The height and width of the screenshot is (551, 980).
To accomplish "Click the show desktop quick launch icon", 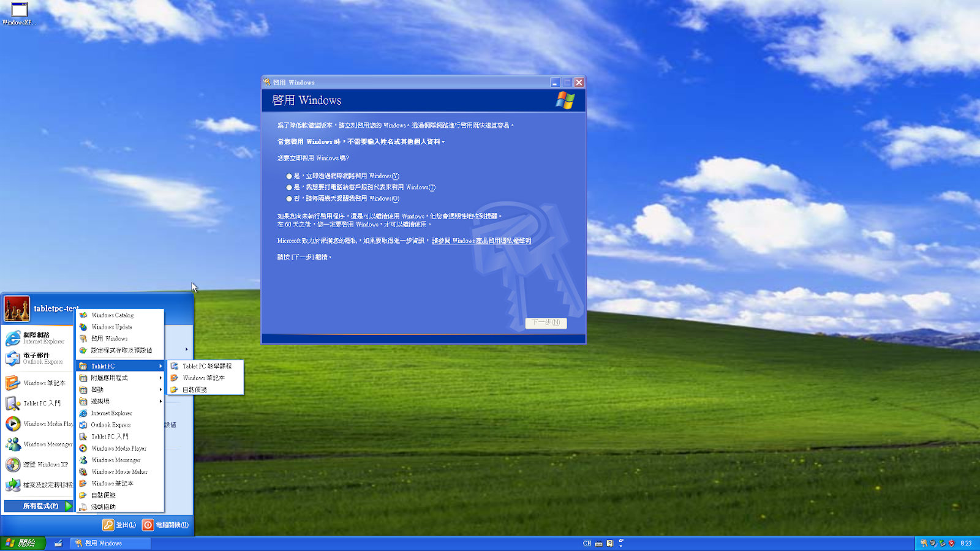I will tap(58, 543).
